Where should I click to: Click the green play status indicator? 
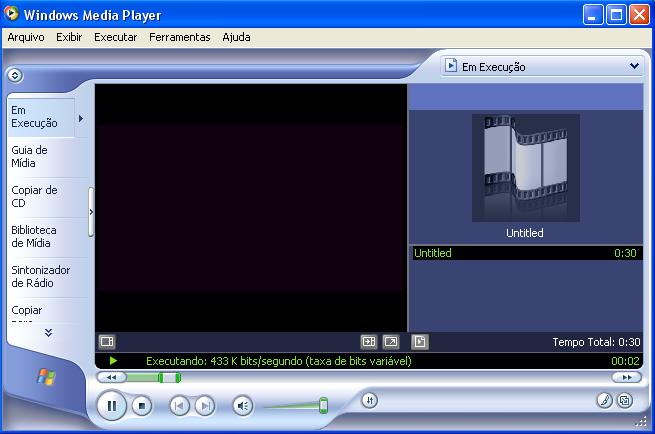pyautogui.click(x=113, y=361)
